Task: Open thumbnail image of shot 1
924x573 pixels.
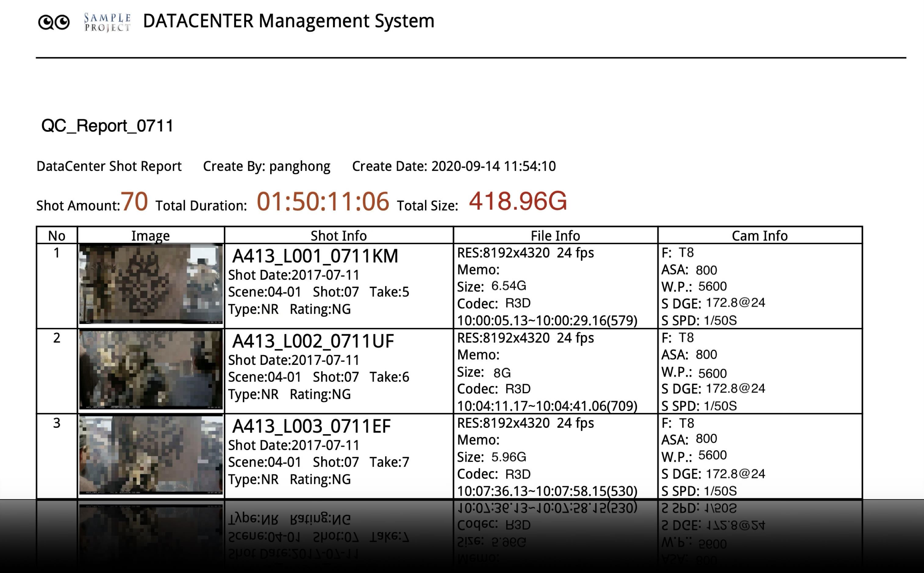Action: pos(151,284)
